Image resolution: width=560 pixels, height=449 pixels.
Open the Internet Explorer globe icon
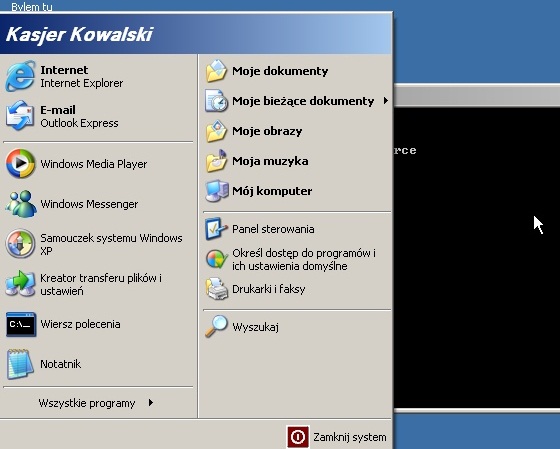[20, 76]
